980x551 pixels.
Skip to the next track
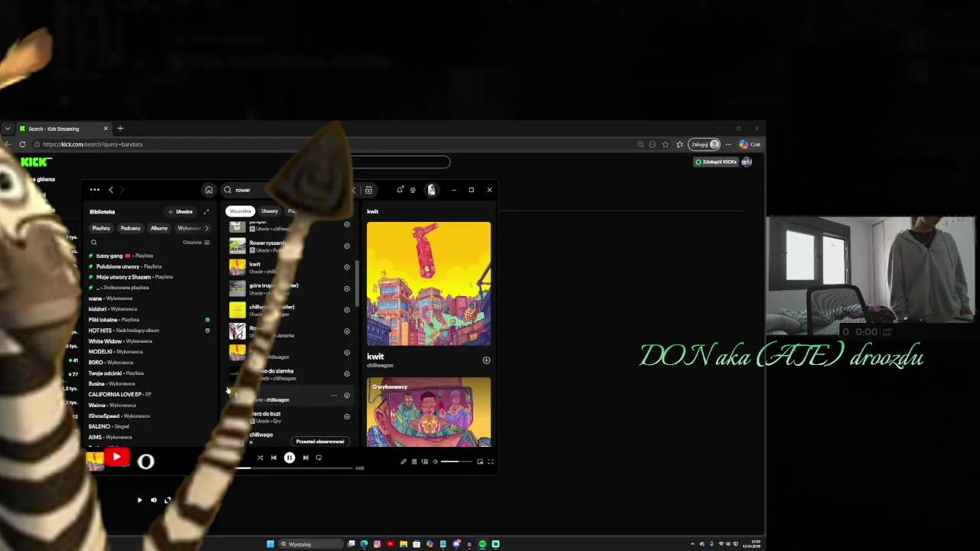(x=305, y=458)
